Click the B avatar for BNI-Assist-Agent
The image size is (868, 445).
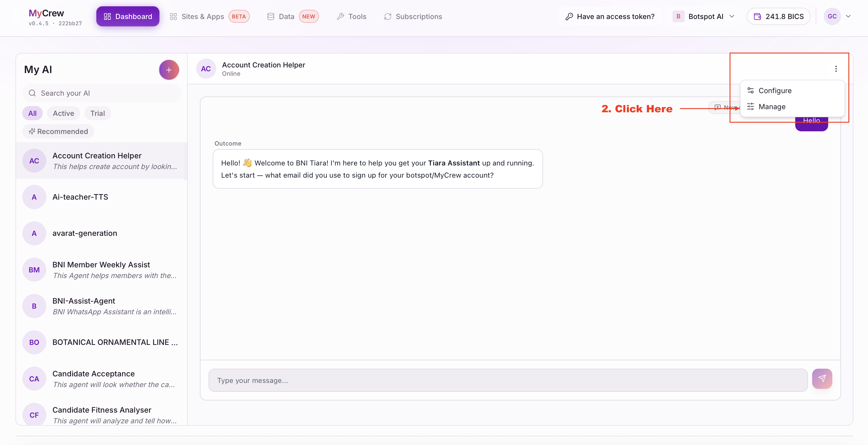pos(34,306)
